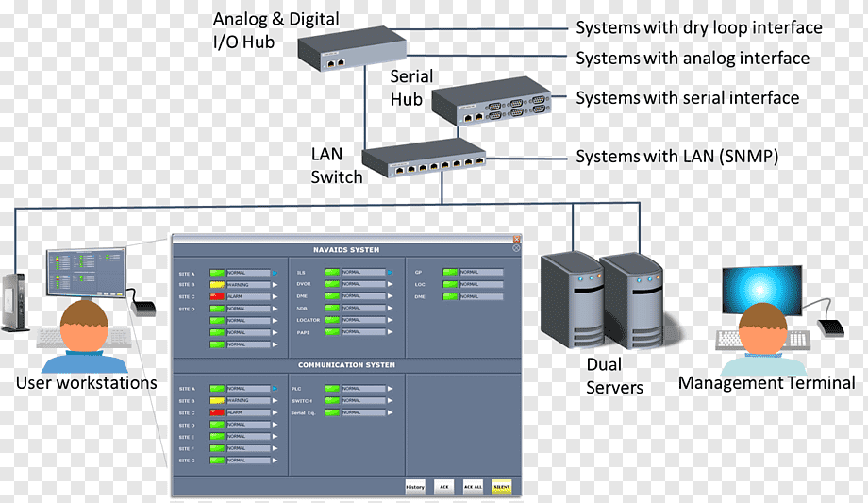The height and width of the screenshot is (503, 868).
Task: Click the Analog & Digital I/O Hub icon
Action: [x=352, y=49]
